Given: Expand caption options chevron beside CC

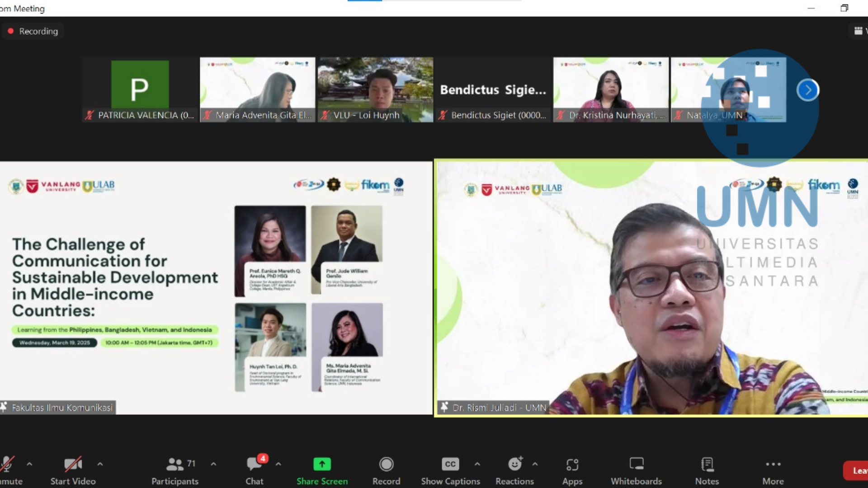Looking at the screenshot, I should coord(477,464).
